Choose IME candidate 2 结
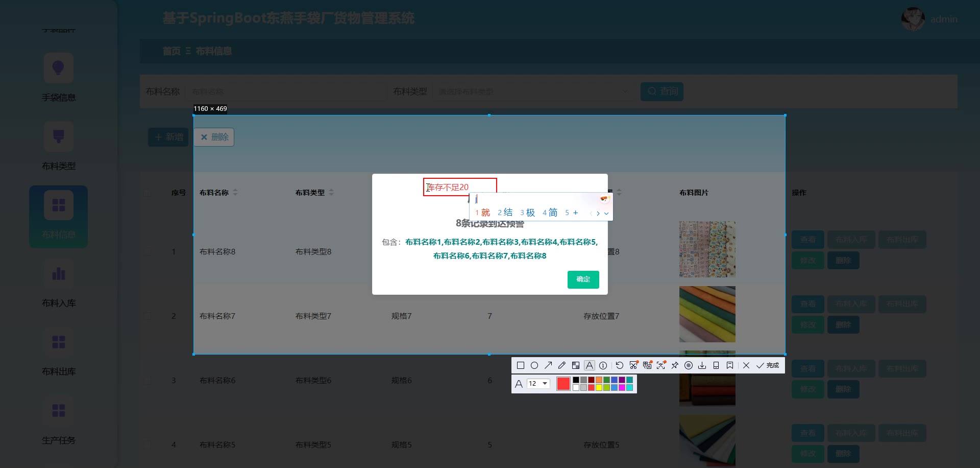The width and height of the screenshot is (980, 468). [x=505, y=213]
